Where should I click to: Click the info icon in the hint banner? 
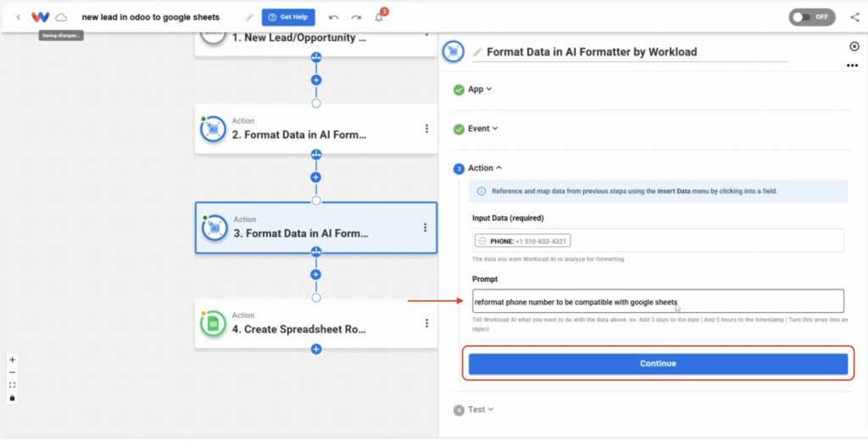(x=481, y=191)
